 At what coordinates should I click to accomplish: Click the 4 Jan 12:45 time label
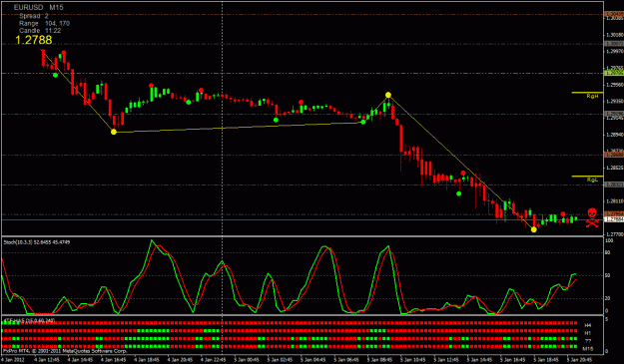(47, 360)
